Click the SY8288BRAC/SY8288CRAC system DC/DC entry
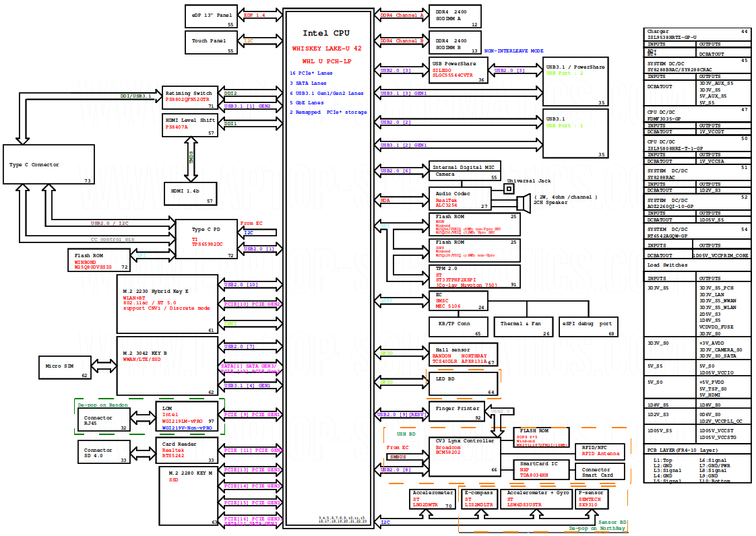756x536 pixels. coord(697,67)
